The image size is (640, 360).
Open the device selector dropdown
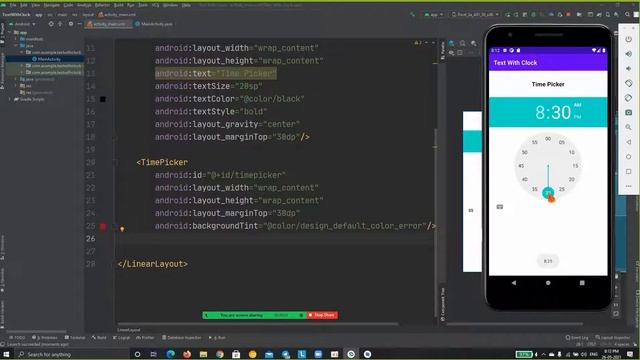[475, 15]
